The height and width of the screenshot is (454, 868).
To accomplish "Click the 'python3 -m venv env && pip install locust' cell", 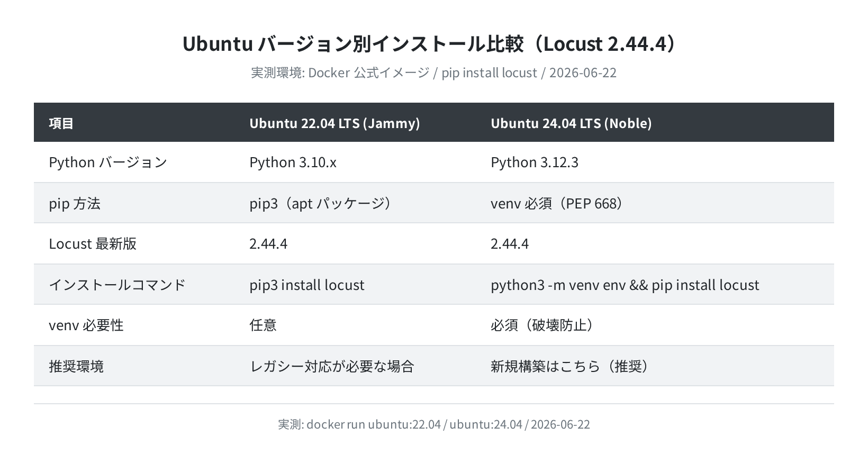I will 625,285.
